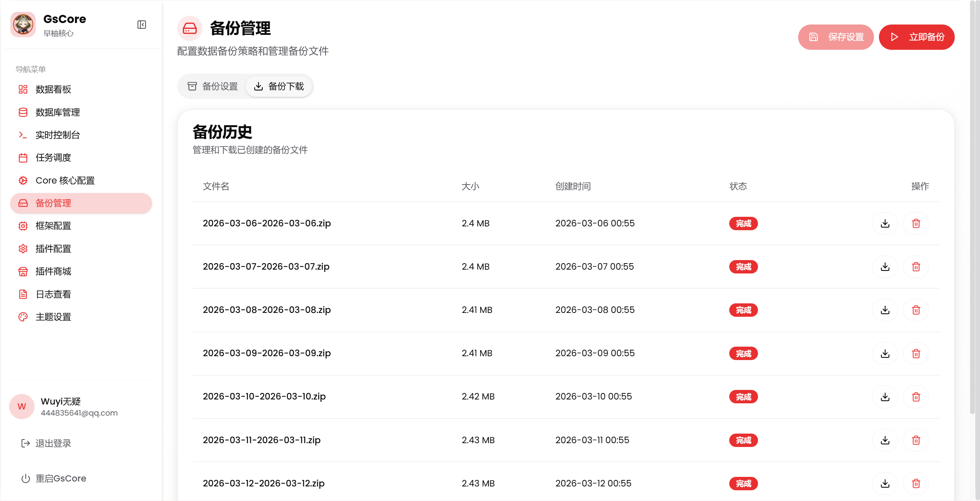This screenshot has width=980, height=501.
Task: Select the 备份下载 tab
Action: click(279, 87)
